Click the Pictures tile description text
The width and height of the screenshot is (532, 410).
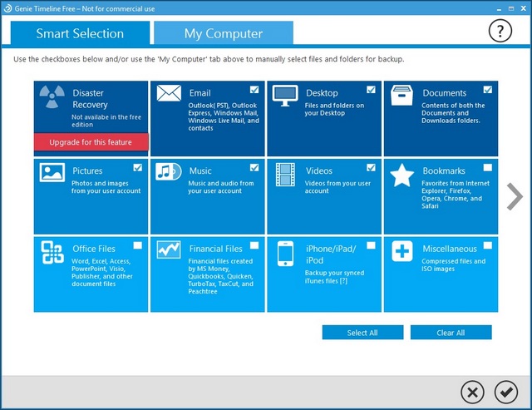click(106, 187)
